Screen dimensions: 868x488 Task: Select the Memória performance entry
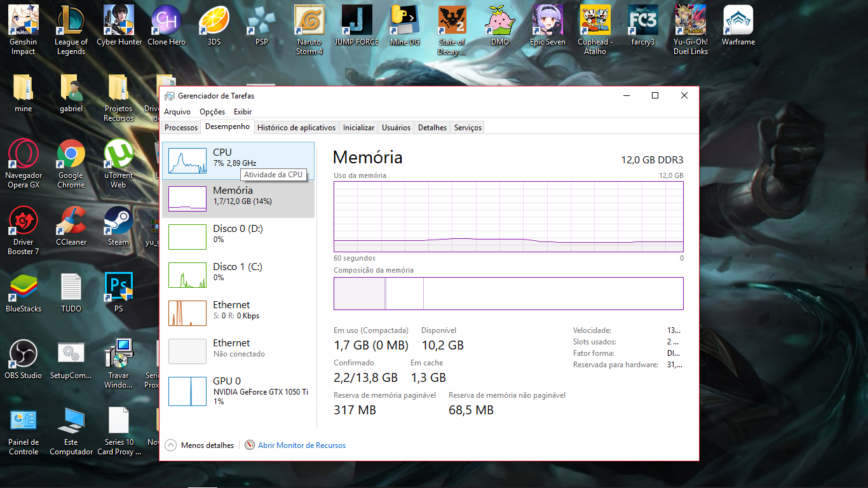(238, 199)
